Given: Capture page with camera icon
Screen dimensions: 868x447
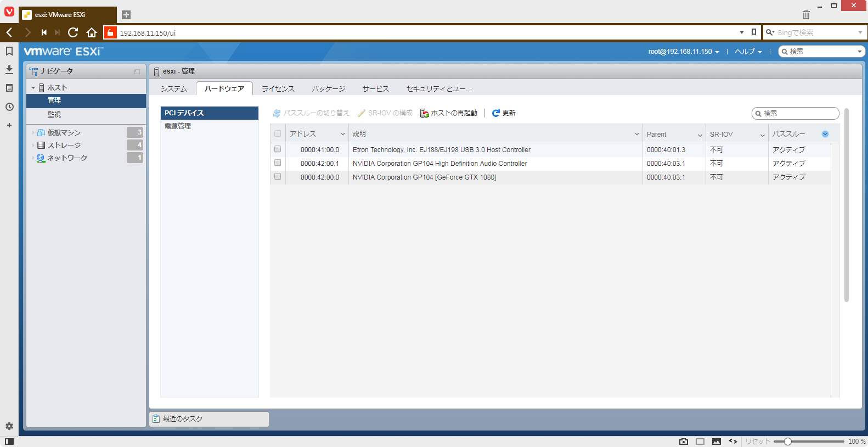Looking at the screenshot, I should click(x=684, y=441).
